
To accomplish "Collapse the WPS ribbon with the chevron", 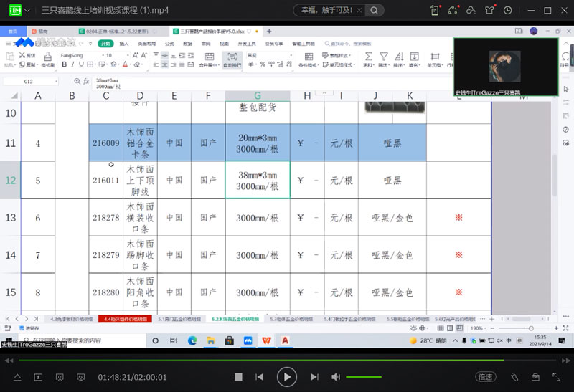I will click(566, 44).
